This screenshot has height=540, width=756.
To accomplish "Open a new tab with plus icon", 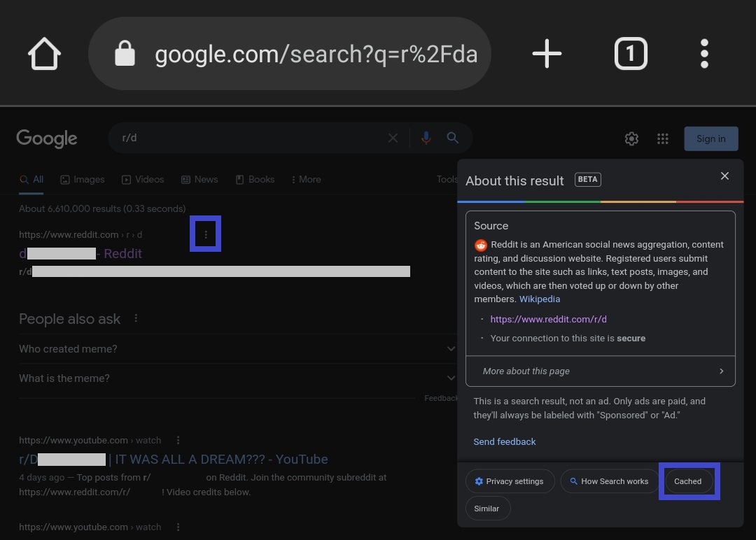I will [547, 54].
